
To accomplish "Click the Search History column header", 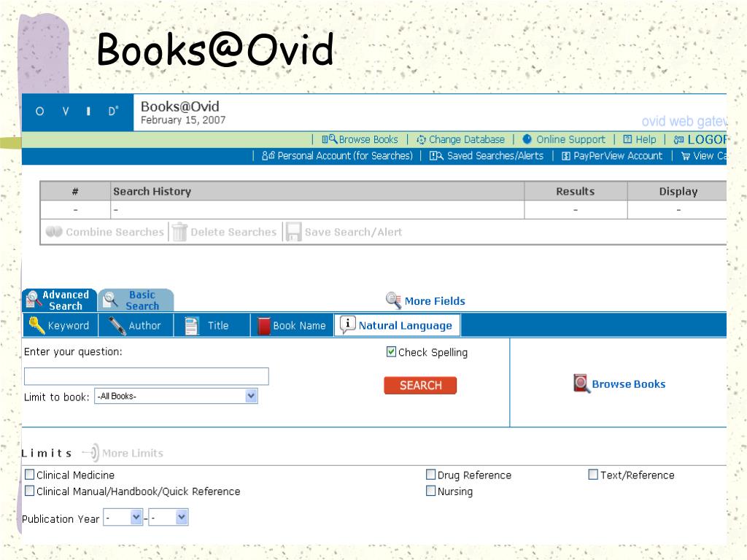I will point(317,191).
